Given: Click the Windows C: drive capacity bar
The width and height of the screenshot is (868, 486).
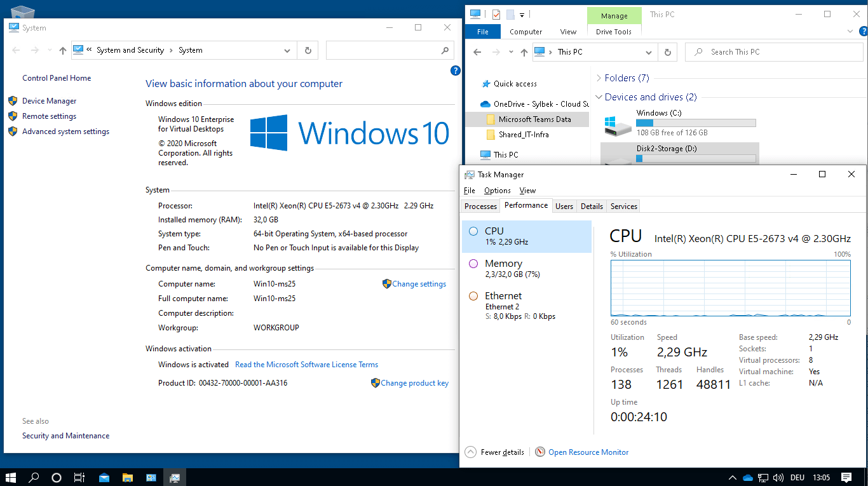Looking at the screenshot, I should [695, 123].
